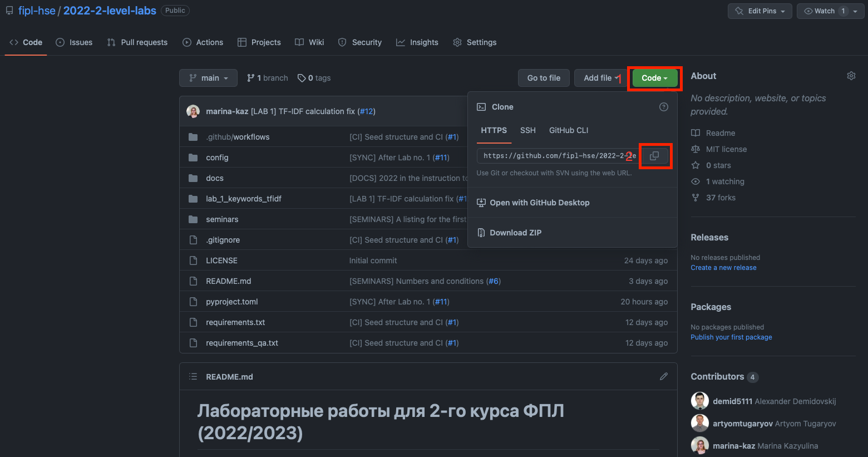Open the lab_1_keywords_tfidf folder

click(244, 199)
